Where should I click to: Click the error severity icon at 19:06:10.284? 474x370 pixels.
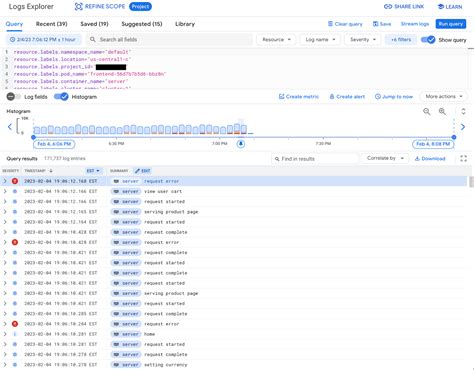coord(15,324)
